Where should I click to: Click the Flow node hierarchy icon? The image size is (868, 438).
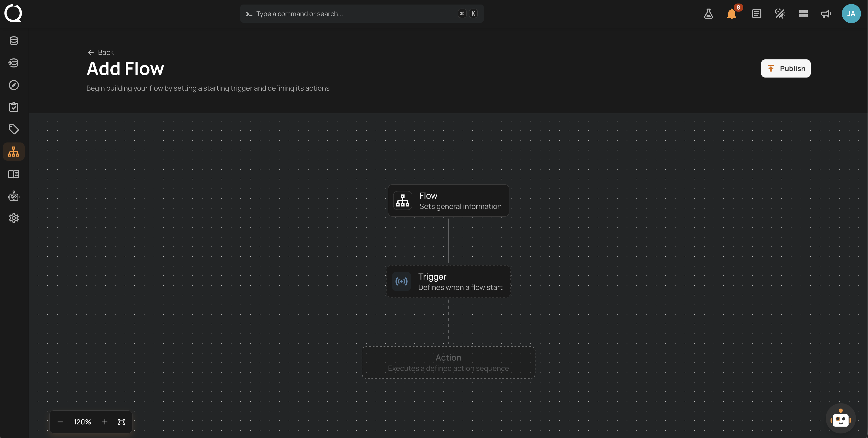tap(403, 200)
